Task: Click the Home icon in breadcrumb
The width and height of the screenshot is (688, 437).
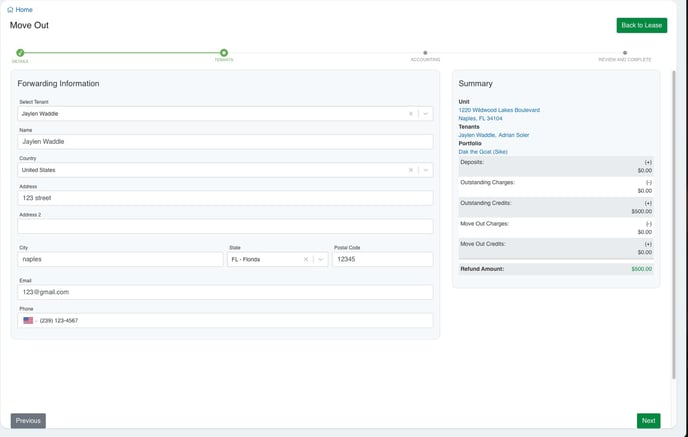Action: click(x=10, y=9)
